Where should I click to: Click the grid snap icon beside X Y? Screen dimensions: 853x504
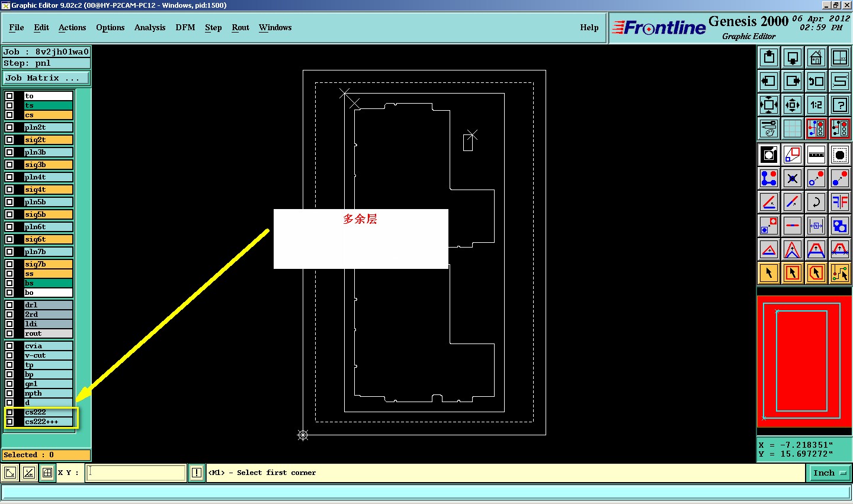(x=47, y=473)
